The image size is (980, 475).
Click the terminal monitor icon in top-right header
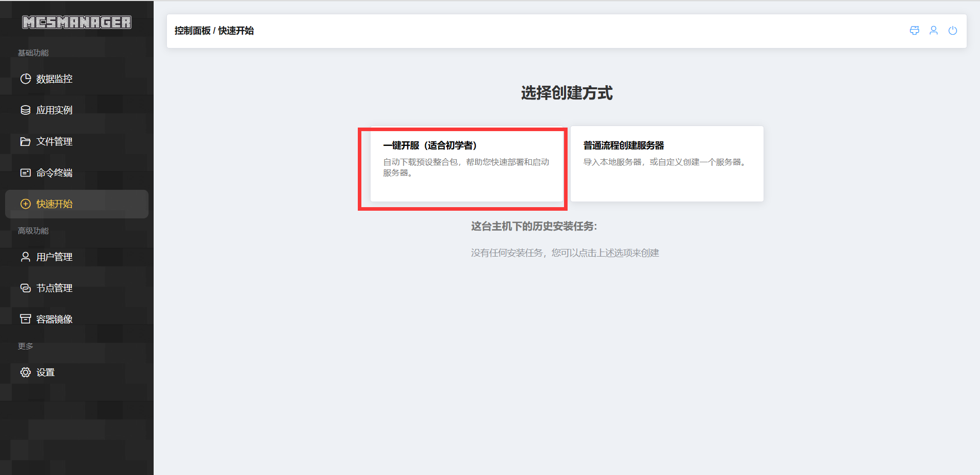914,31
